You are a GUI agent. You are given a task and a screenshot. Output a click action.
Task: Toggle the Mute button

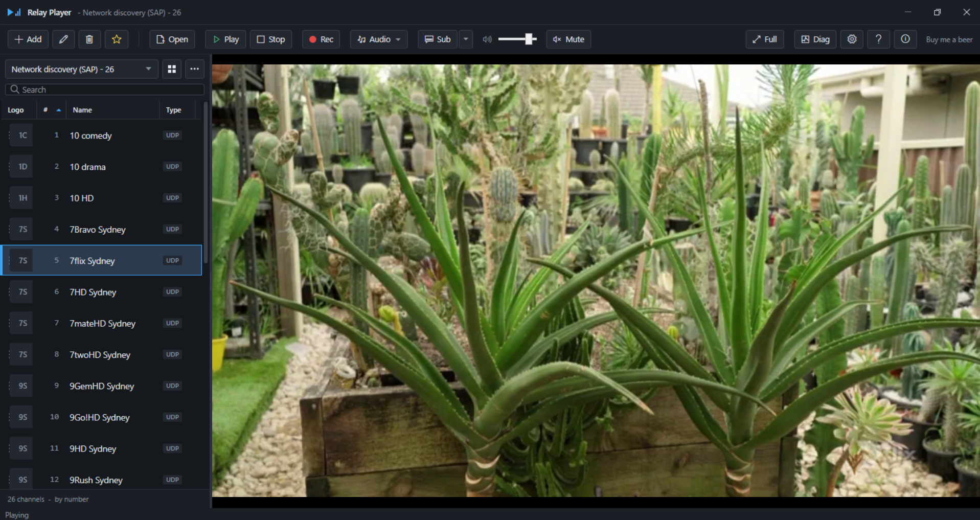pyautogui.click(x=568, y=39)
